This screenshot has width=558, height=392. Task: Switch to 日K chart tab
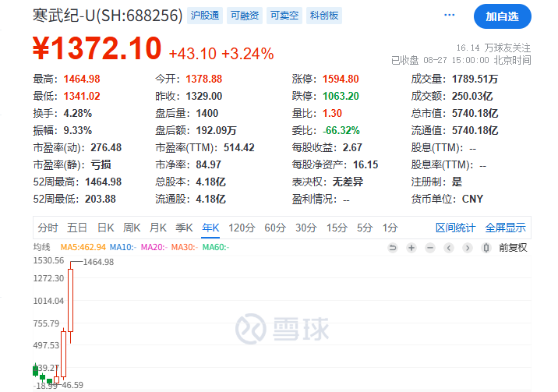tap(106, 228)
